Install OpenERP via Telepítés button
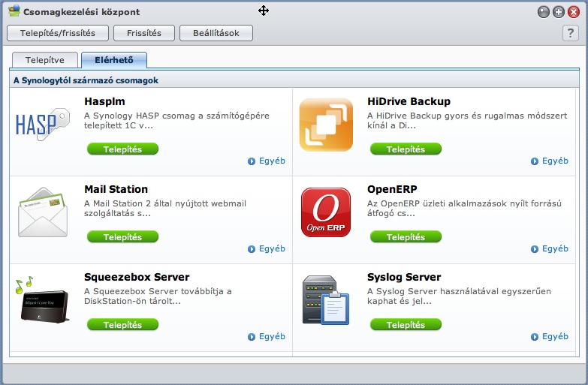 pyautogui.click(x=406, y=236)
